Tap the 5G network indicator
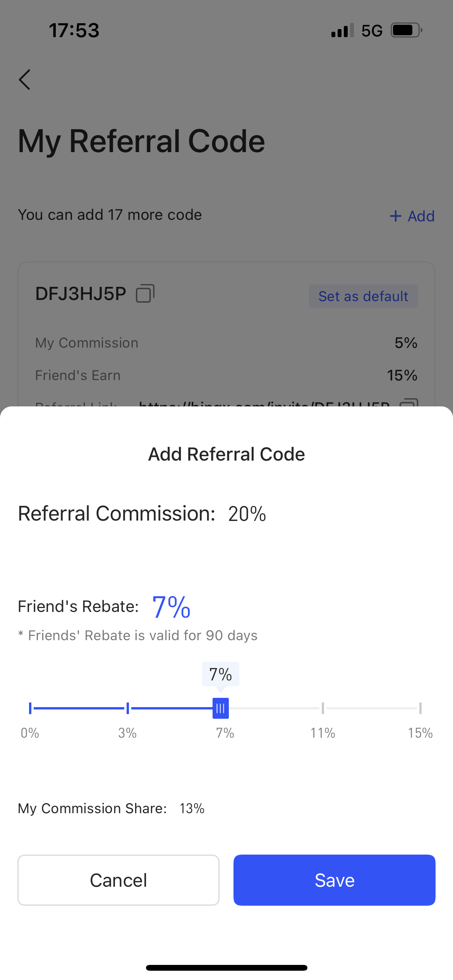This screenshot has width=453, height=980. coord(372,31)
